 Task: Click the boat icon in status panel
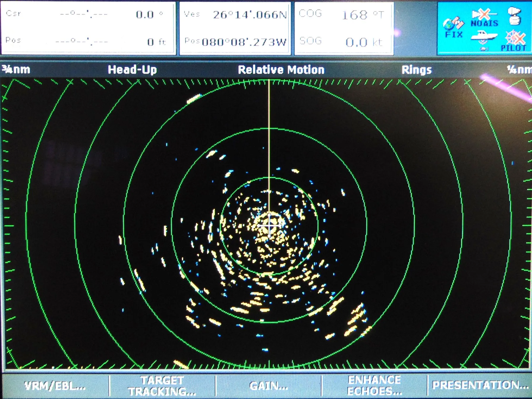coord(484,40)
